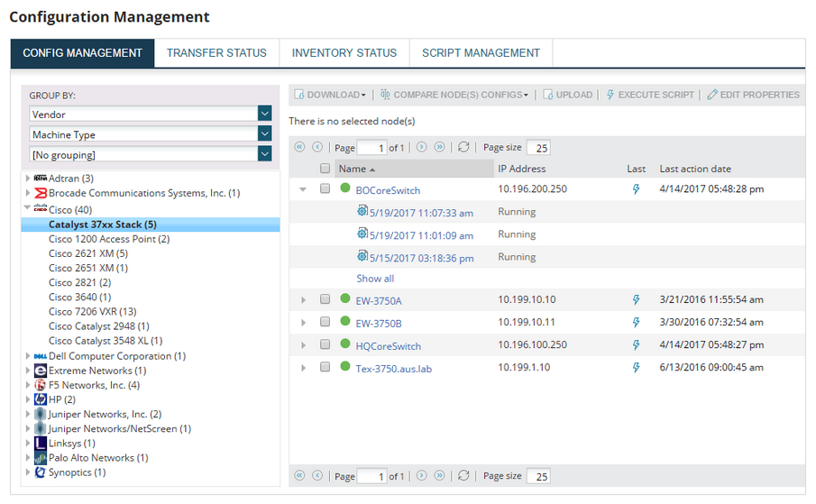
Task: Click the refresh icon in bottom pager
Action: point(463,475)
